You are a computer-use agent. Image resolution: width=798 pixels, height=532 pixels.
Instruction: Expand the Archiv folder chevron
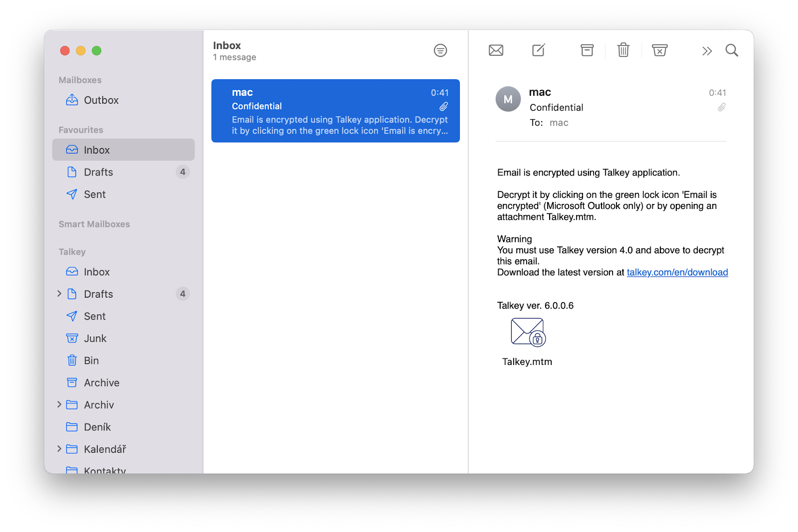(59, 404)
